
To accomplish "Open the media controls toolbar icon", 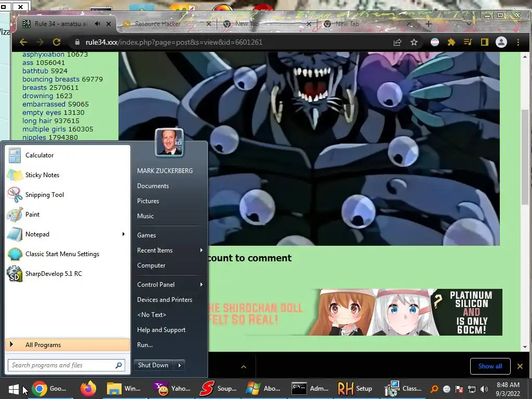I will 468,42.
